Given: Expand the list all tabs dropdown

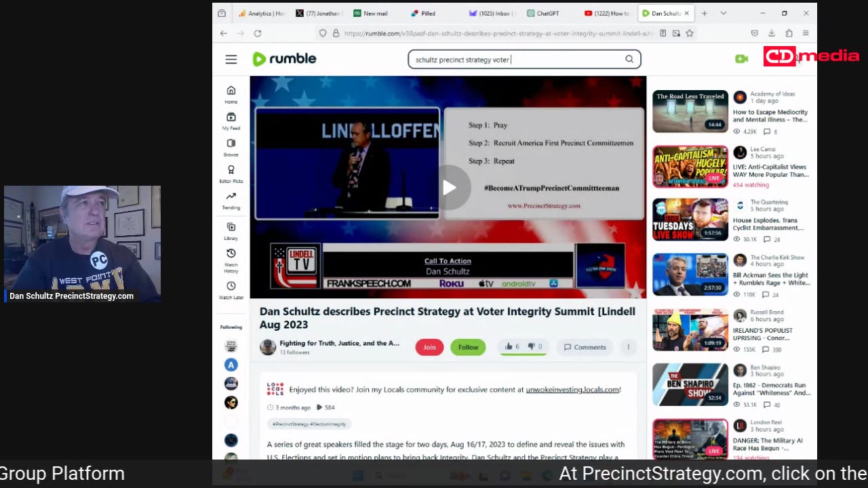Looking at the screenshot, I should 724,14.
